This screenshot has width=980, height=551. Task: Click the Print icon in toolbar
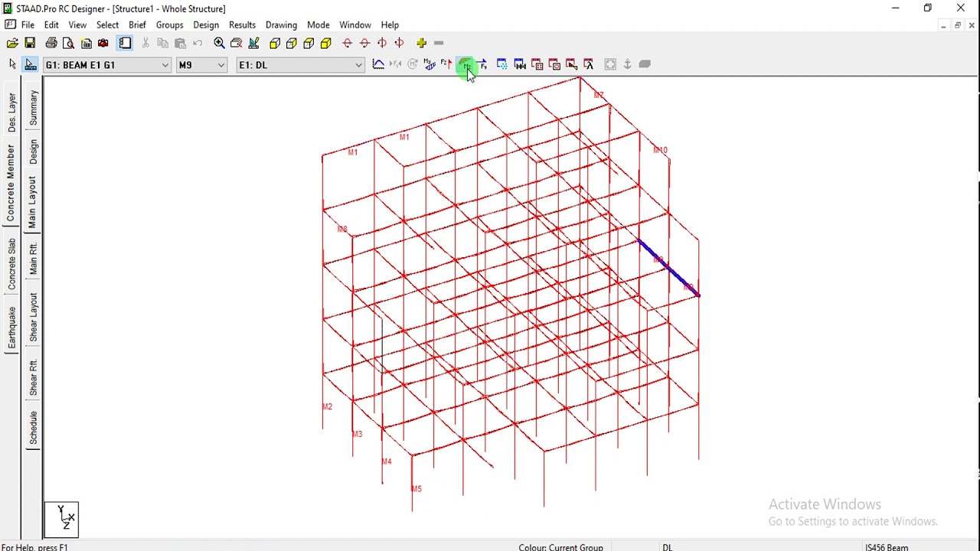tap(51, 43)
